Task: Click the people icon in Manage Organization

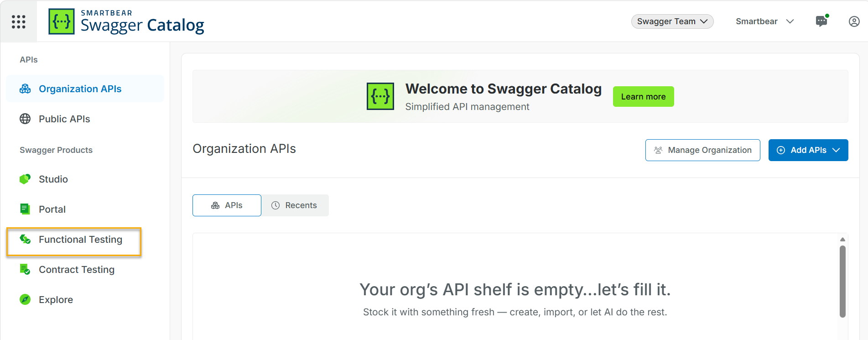Action: tap(658, 150)
